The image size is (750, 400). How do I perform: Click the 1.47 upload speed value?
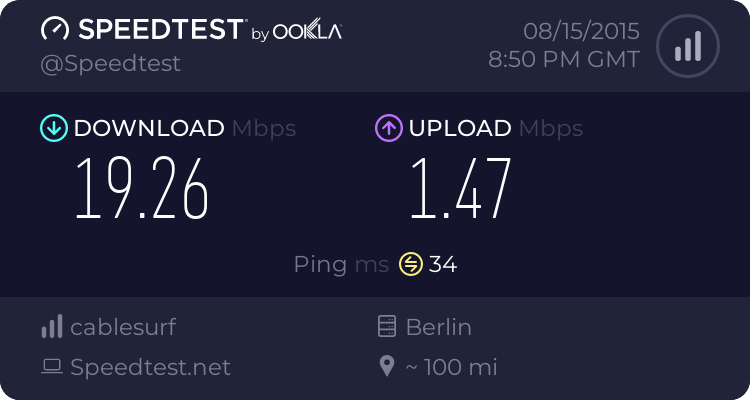pos(460,189)
